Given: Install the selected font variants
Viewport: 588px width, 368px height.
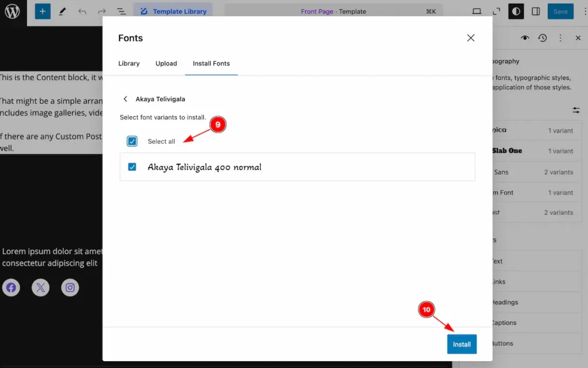Looking at the screenshot, I should [x=462, y=344].
